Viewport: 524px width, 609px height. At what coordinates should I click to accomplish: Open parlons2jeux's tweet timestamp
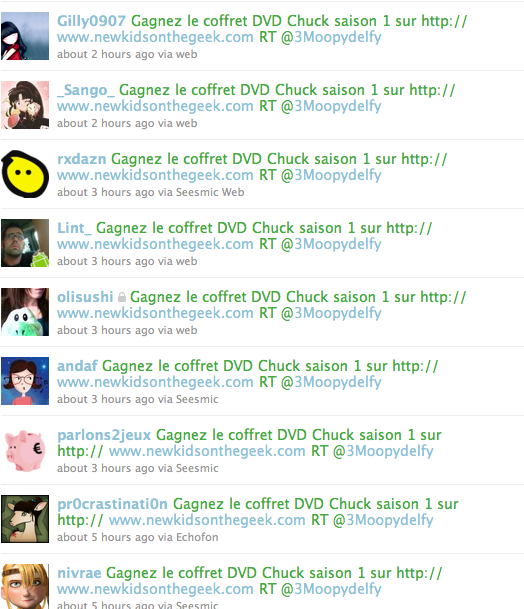coord(106,468)
